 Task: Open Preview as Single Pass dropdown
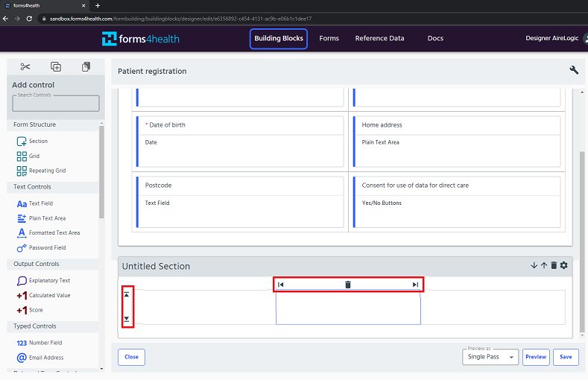(x=490, y=357)
